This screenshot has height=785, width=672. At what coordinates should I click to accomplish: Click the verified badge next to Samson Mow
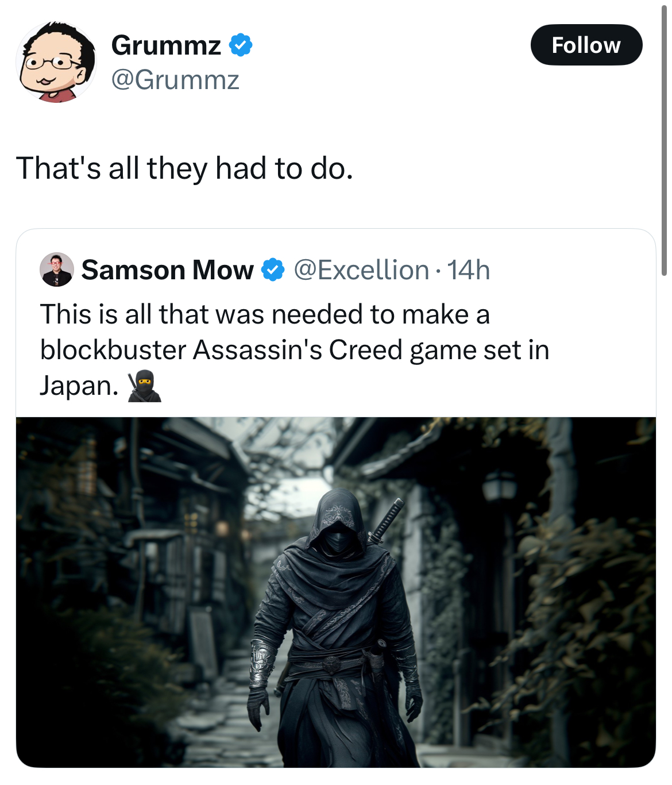pos(273,270)
